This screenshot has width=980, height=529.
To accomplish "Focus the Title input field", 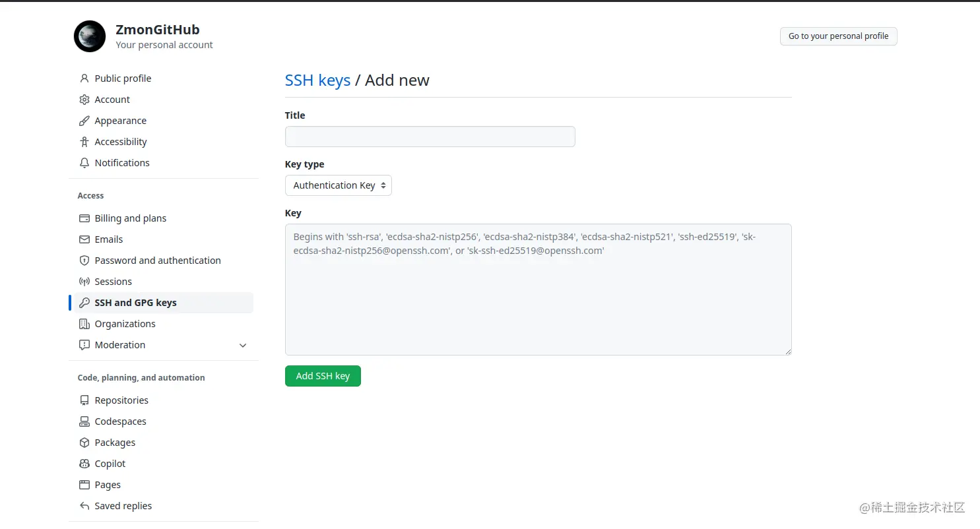I will pyautogui.click(x=430, y=137).
